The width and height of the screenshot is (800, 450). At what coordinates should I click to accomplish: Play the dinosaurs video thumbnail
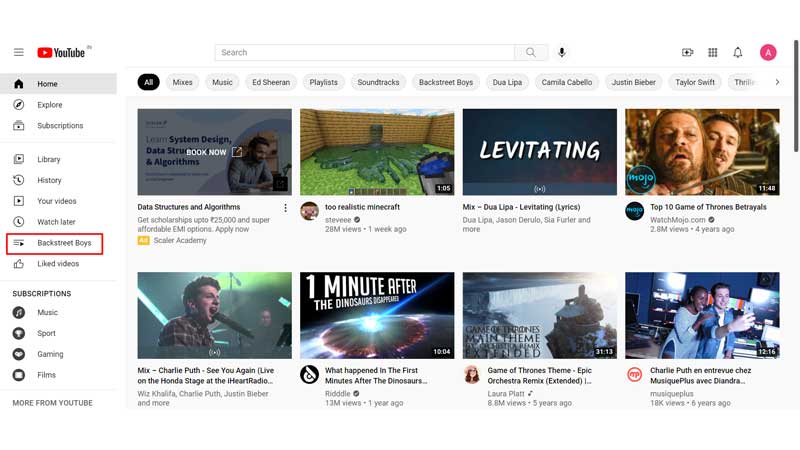pyautogui.click(x=377, y=315)
